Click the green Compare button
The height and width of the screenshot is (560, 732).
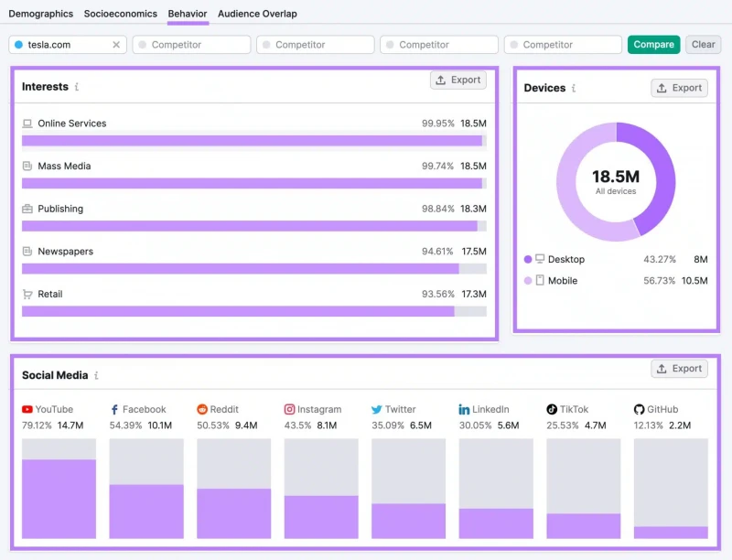[653, 44]
